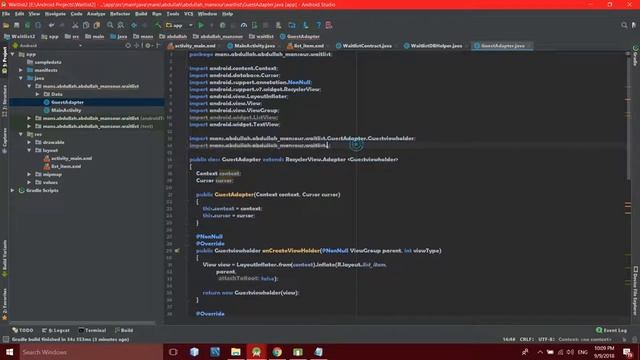Click the Find magnifier toolbar icon
This screenshot has height=360, width=640.
pos(110,25)
